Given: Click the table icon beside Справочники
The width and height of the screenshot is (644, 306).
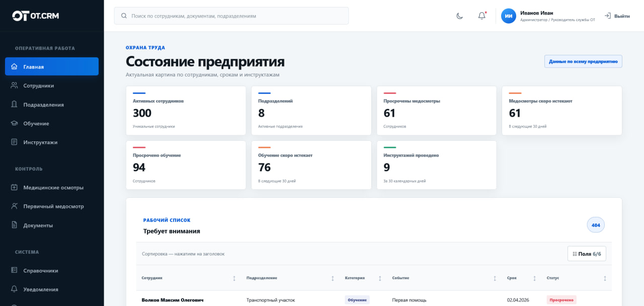Looking at the screenshot, I should coord(14,270).
